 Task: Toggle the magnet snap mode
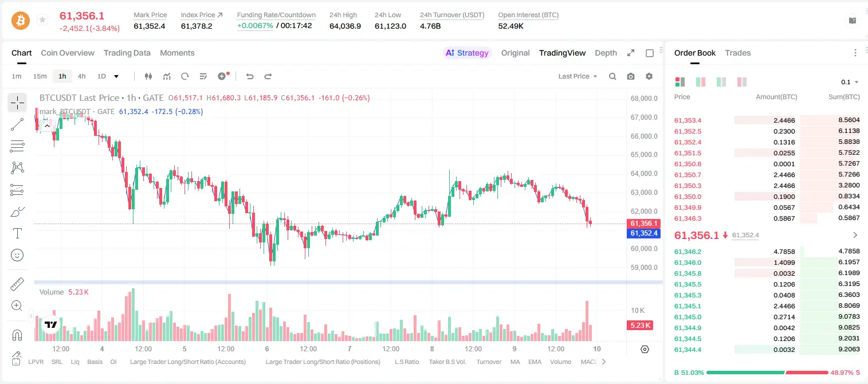tap(17, 335)
